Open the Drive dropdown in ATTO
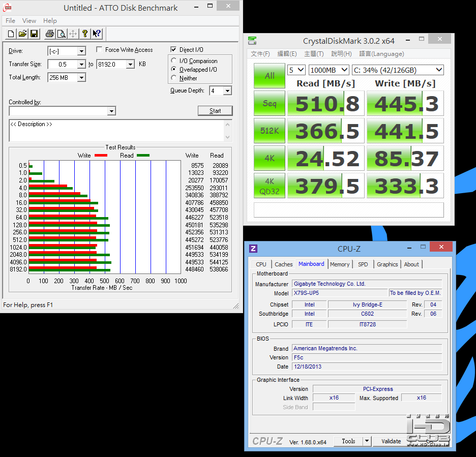Viewport: 476px width, 457px height. [81, 51]
